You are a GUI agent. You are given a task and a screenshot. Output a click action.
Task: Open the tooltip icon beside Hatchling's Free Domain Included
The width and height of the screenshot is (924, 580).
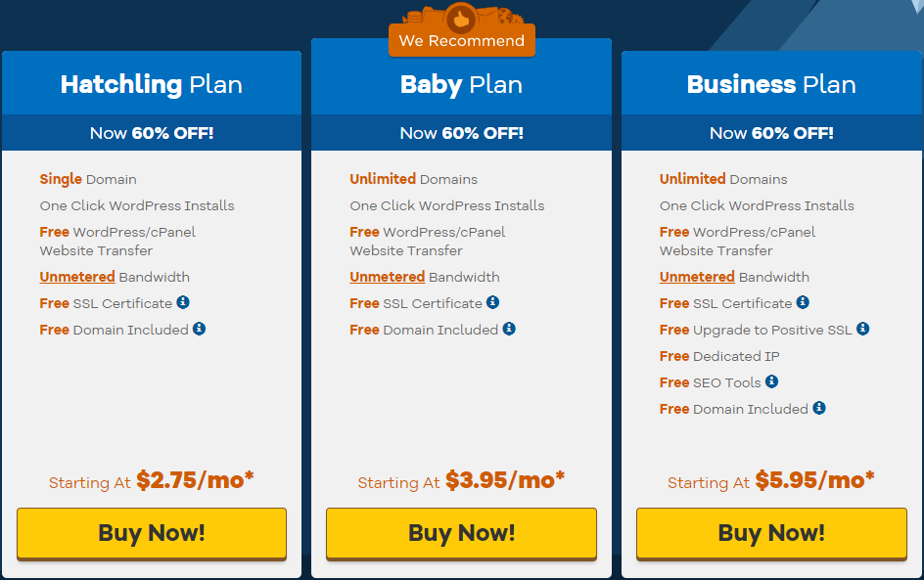point(200,330)
